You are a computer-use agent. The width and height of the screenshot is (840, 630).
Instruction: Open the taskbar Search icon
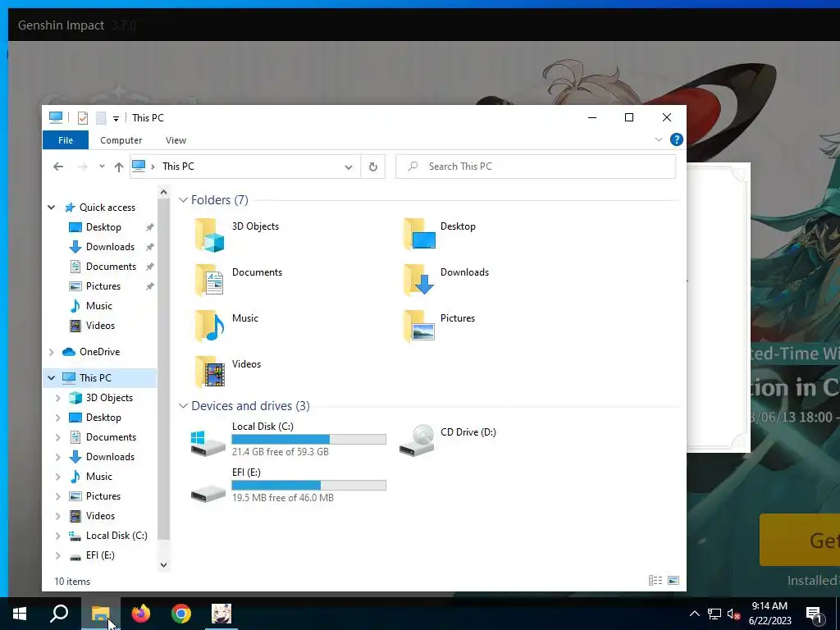click(59, 614)
